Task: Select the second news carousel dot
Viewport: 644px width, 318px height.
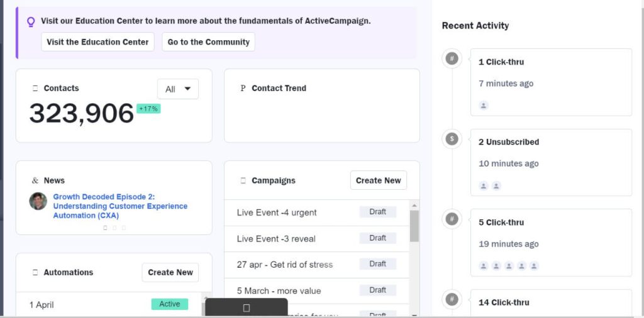Action: (x=114, y=228)
